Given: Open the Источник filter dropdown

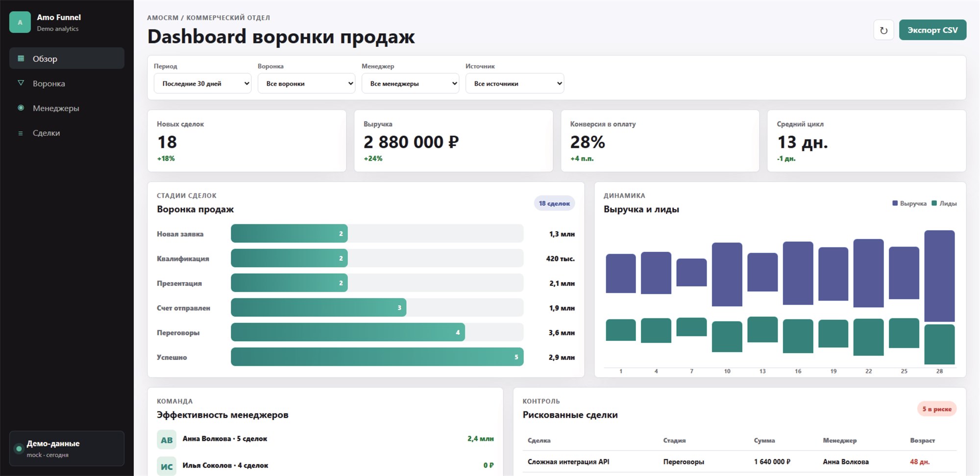Looking at the screenshot, I should point(514,83).
